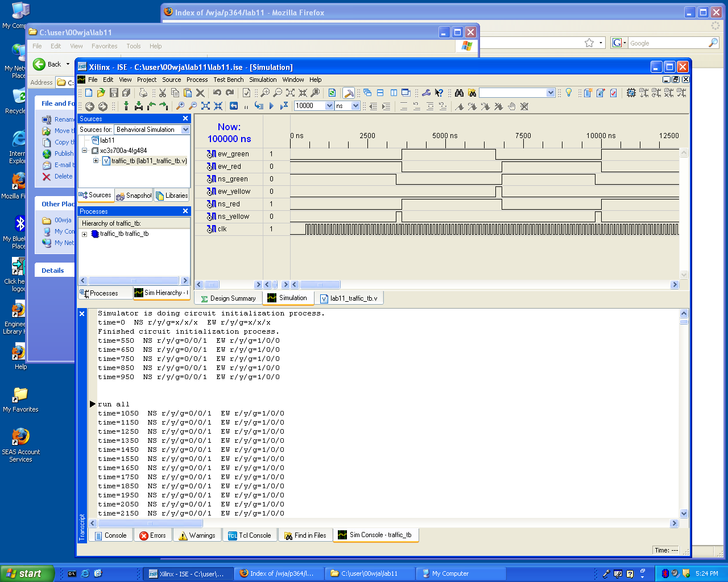728x582 pixels.
Task: Open the empty search combo box dropdown
Action: (x=551, y=93)
